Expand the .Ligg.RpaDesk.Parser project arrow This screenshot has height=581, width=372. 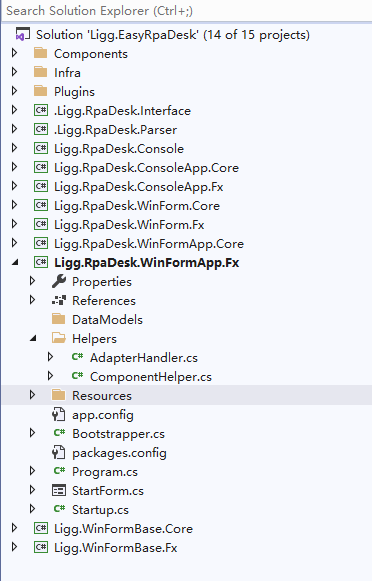(14, 129)
